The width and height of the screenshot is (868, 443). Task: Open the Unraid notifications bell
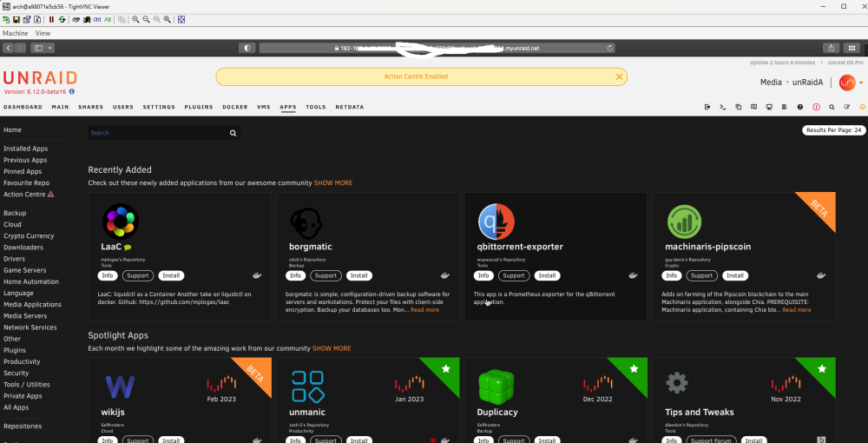862,107
